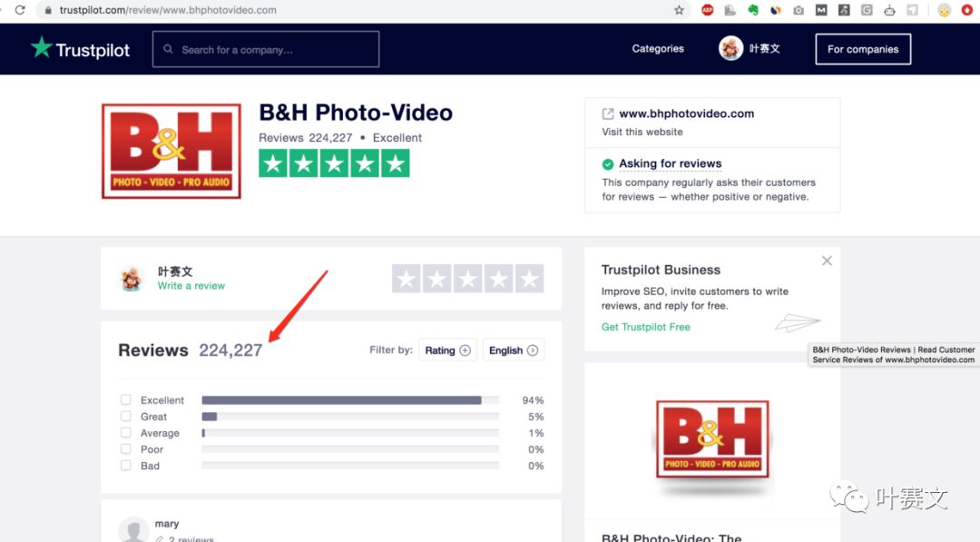Click the red update arrow icon

tap(967, 10)
